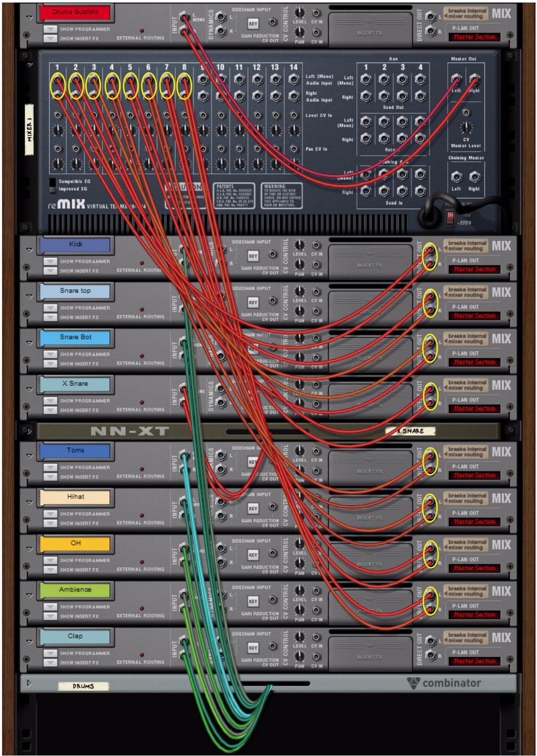Toggle Show Insert FX on Clap channel

[x=50, y=662]
